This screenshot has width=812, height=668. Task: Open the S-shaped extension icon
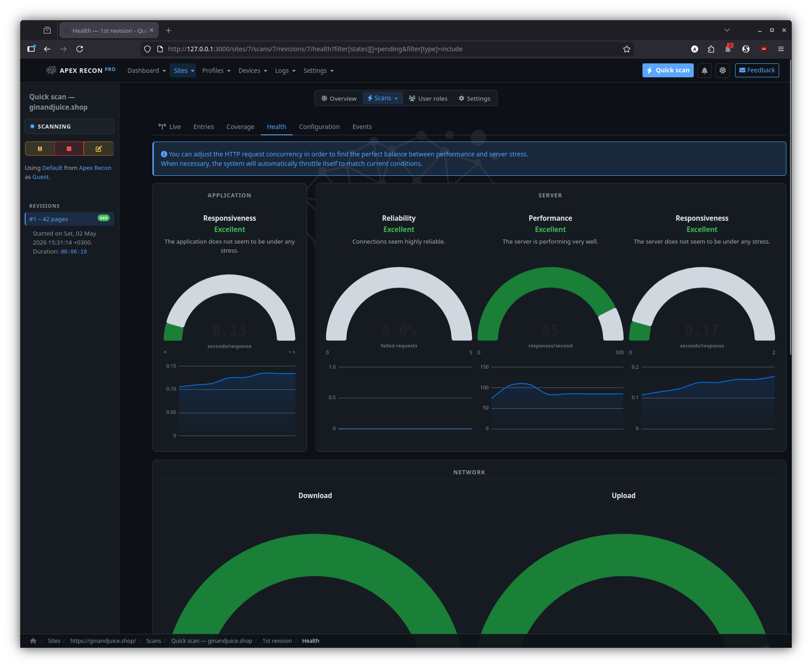tap(746, 49)
